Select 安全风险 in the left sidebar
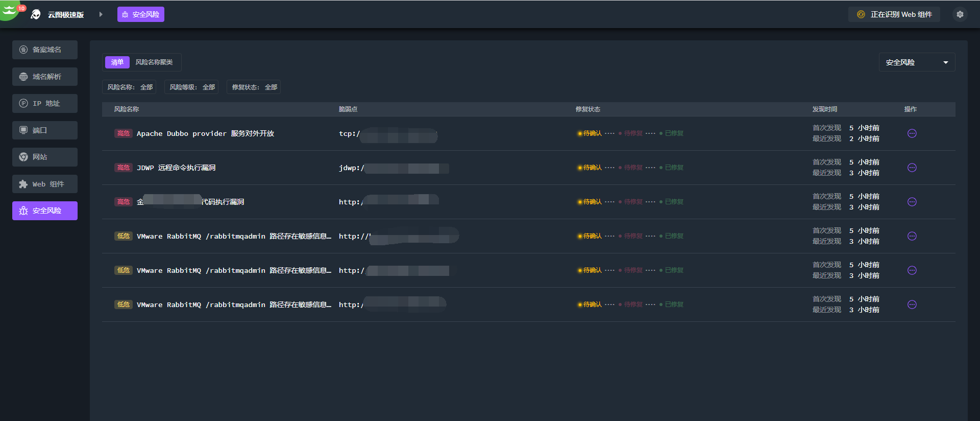The width and height of the screenshot is (980, 421). point(45,211)
